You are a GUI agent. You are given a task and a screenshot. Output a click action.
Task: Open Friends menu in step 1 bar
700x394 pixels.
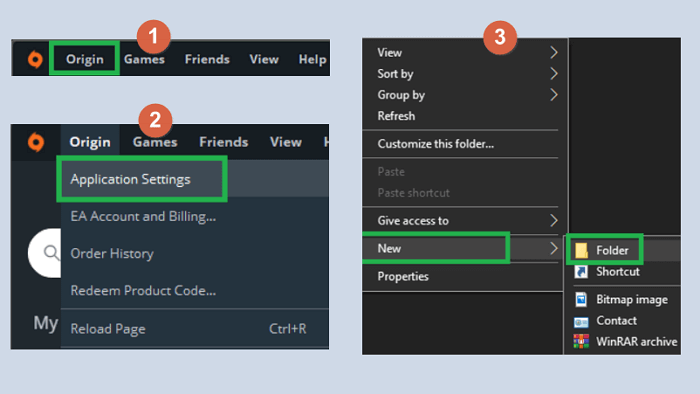(207, 59)
